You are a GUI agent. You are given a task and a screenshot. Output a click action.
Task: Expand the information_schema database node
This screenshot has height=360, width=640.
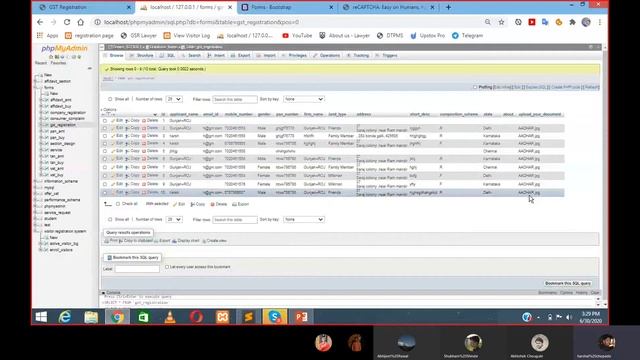(x=36, y=181)
